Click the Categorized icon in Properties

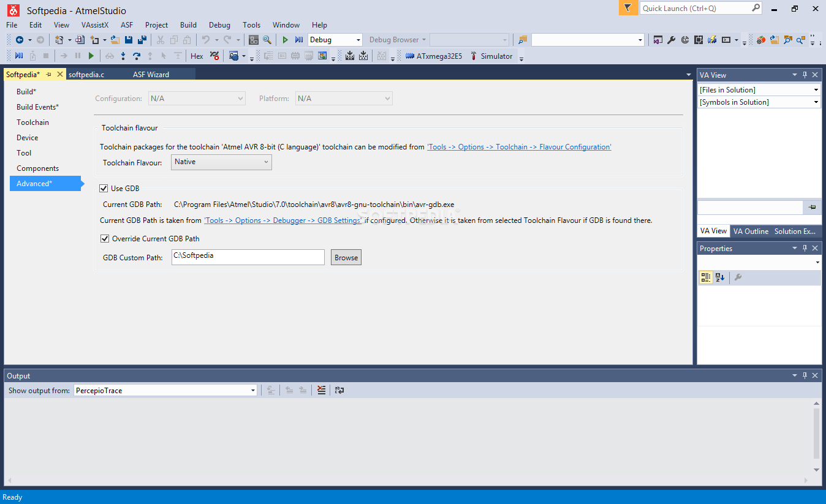[706, 277]
